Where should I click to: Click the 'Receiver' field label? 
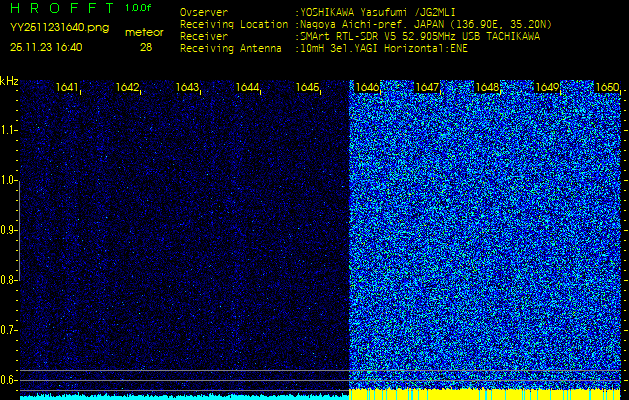(x=204, y=37)
